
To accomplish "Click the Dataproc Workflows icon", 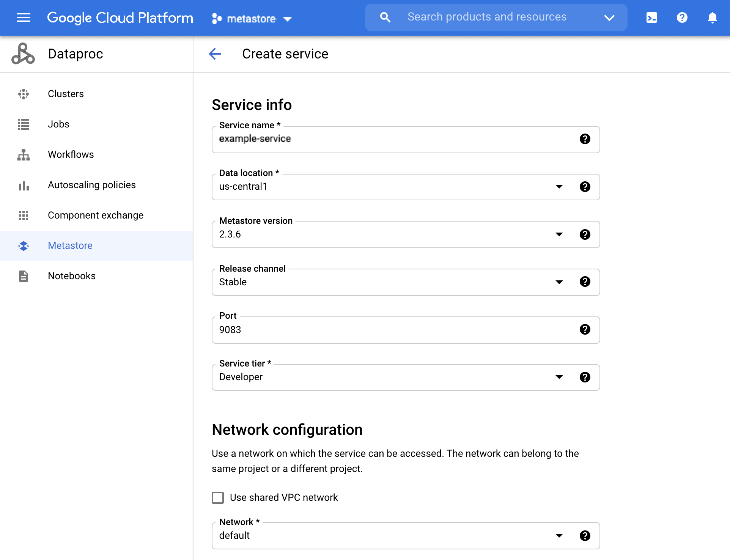I will 24,154.
